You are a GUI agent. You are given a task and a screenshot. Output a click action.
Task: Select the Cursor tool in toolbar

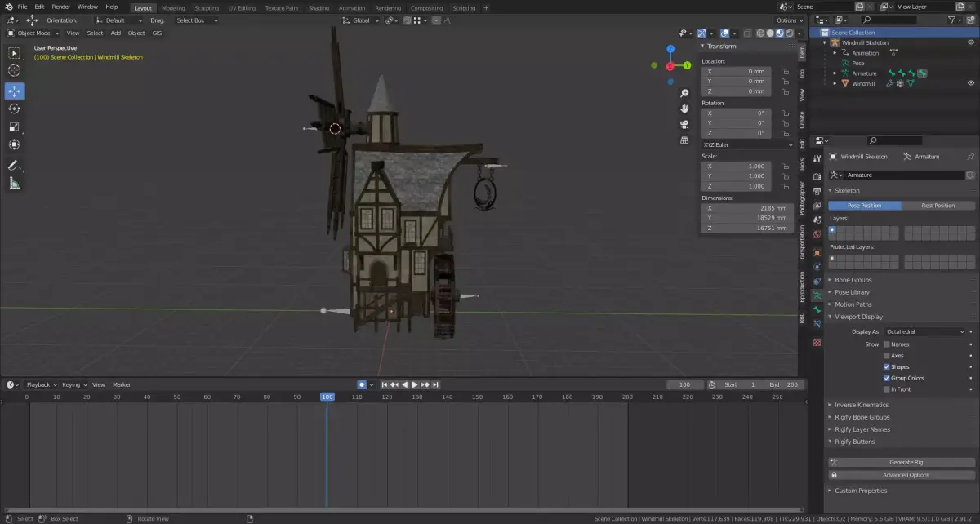14,71
